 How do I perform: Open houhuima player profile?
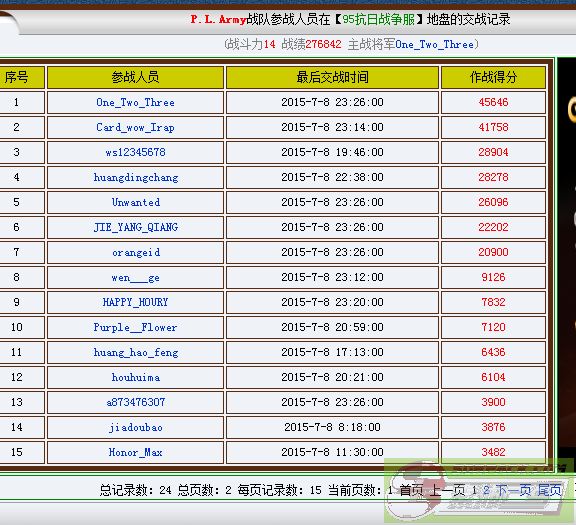pyautogui.click(x=136, y=377)
